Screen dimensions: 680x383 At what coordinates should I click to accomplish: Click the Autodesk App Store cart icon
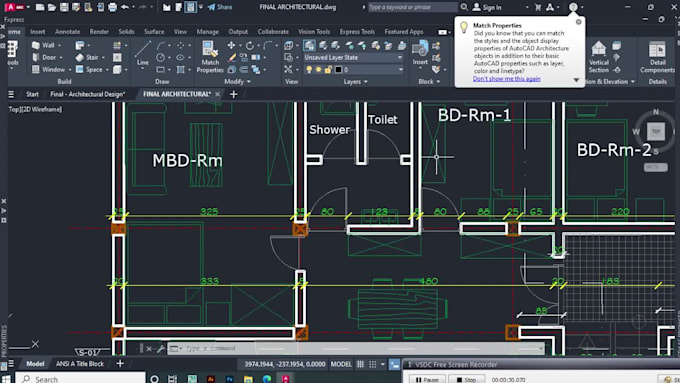point(538,7)
